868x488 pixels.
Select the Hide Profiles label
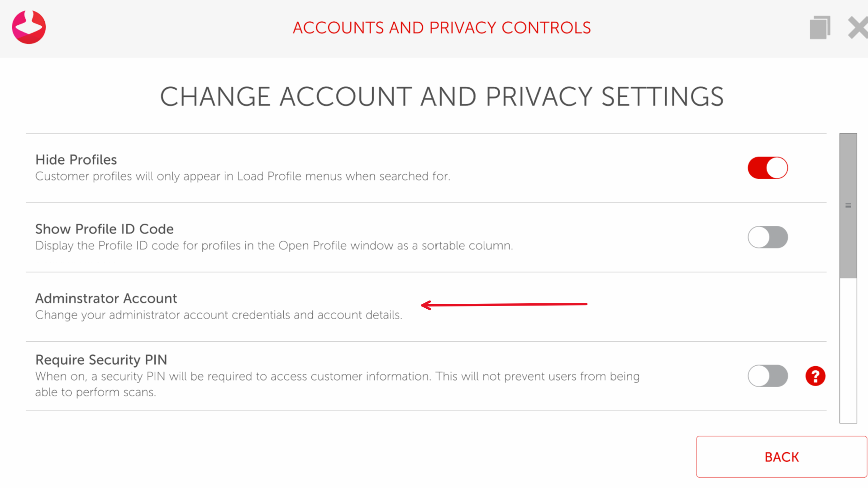pyautogui.click(x=76, y=160)
